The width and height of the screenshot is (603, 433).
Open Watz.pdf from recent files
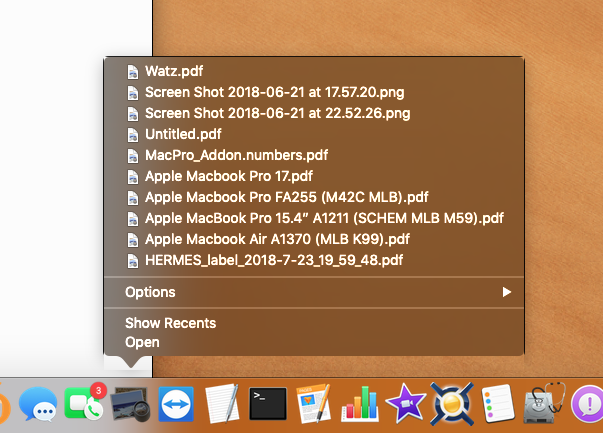click(x=313, y=71)
